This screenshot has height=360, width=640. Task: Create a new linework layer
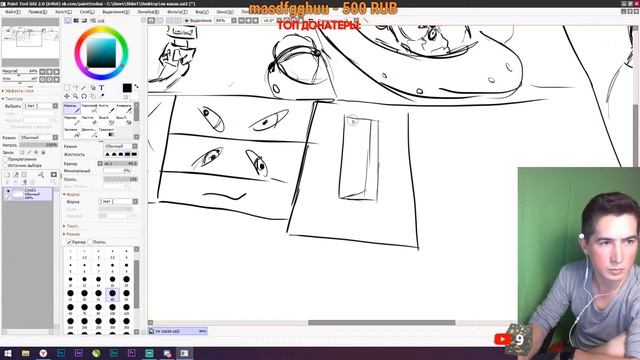[16, 174]
